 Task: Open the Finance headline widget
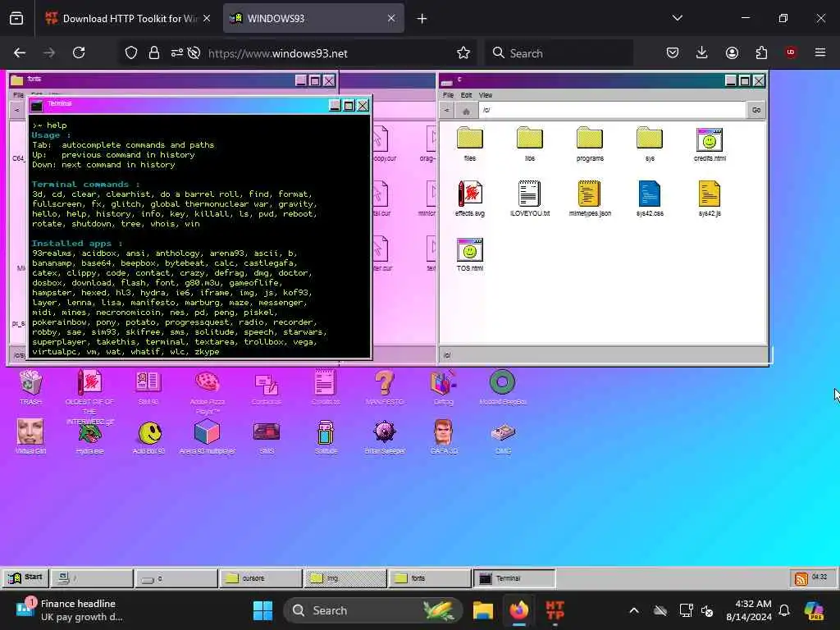point(70,610)
